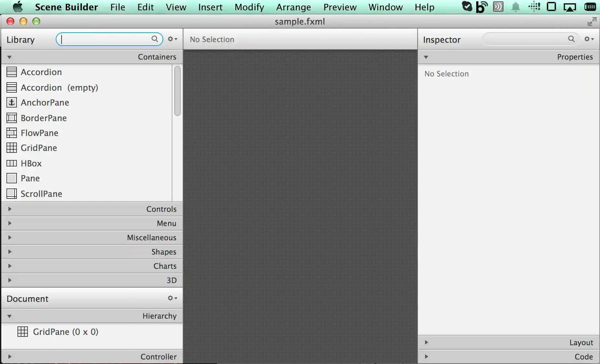Select the 'BorderPane' text label
This screenshot has height=364, width=600.
tap(44, 118)
